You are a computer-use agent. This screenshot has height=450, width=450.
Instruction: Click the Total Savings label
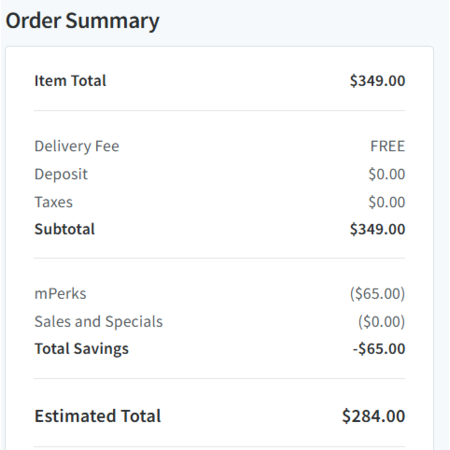82,349
